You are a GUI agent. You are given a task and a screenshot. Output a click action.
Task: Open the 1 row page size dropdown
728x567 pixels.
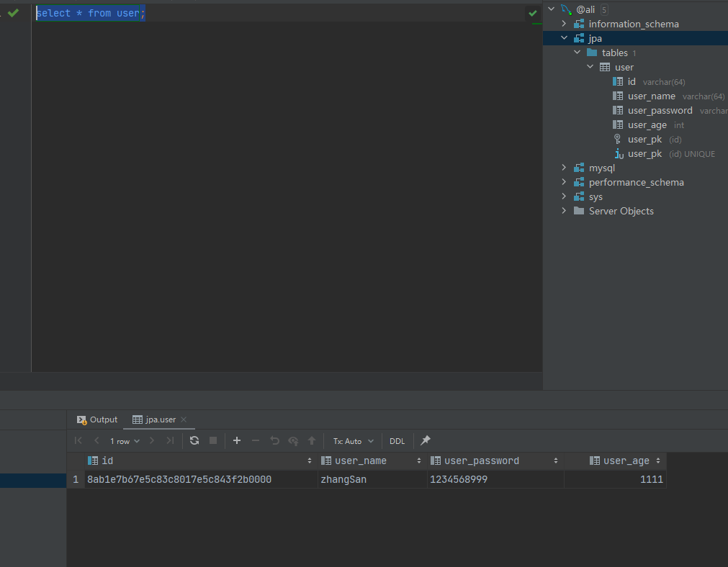[125, 441]
